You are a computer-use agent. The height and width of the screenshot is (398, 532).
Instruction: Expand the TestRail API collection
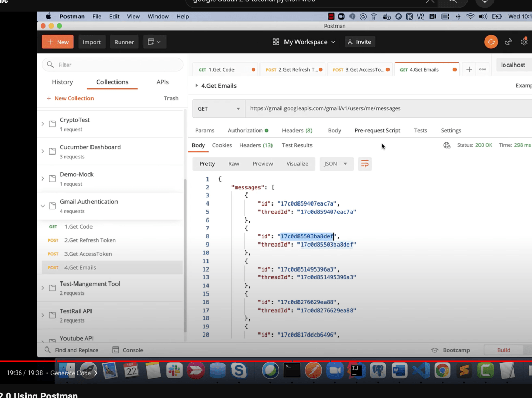43,315
